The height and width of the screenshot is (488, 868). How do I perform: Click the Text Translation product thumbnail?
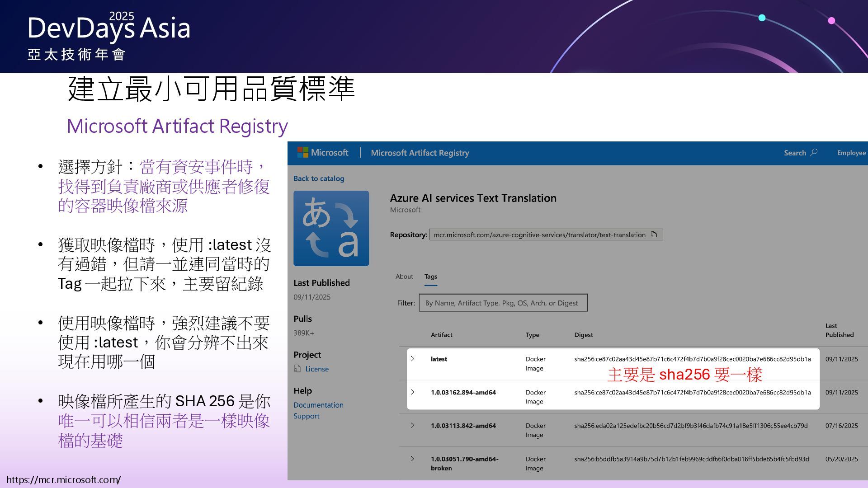(331, 228)
